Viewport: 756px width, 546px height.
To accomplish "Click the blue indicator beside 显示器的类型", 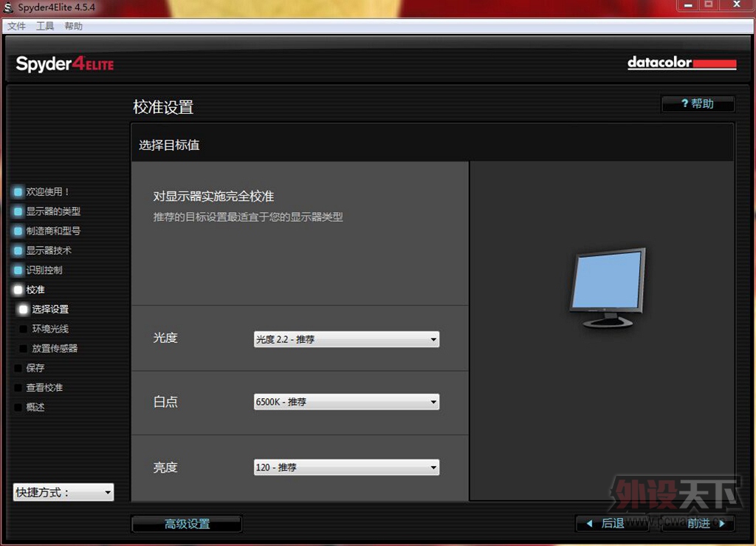I will coord(18,211).
